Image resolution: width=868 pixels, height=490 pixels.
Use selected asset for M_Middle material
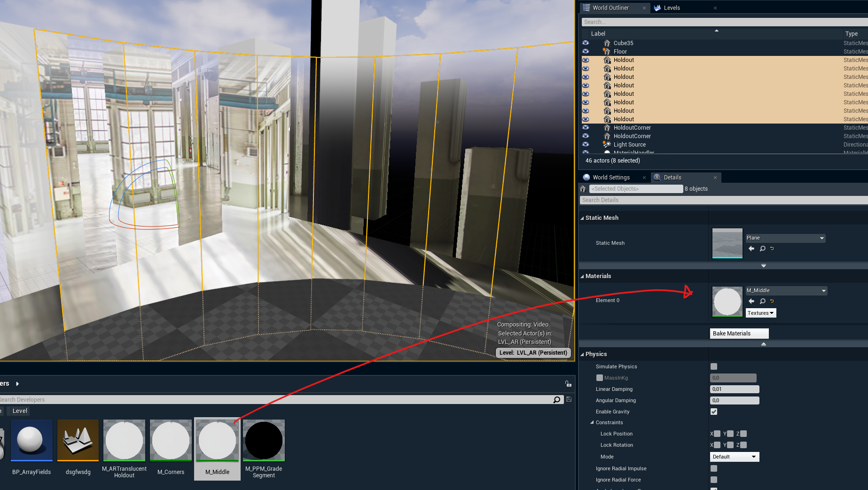pyautogui.click(x=751, y=301)
